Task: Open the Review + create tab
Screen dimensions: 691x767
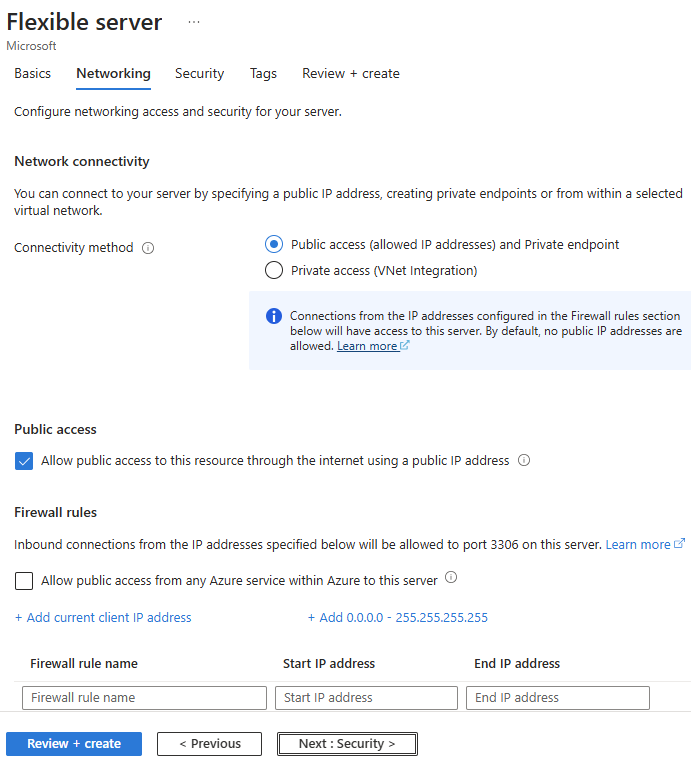Action: tap(350, 73)
